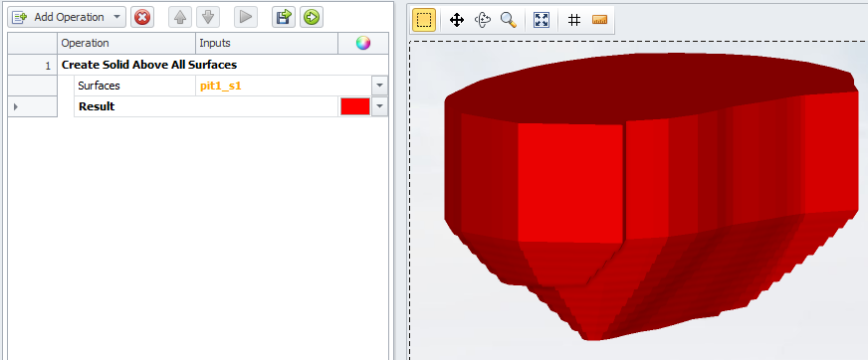
Task: Toggle the grid display
Action: click(x=574, y=21)
